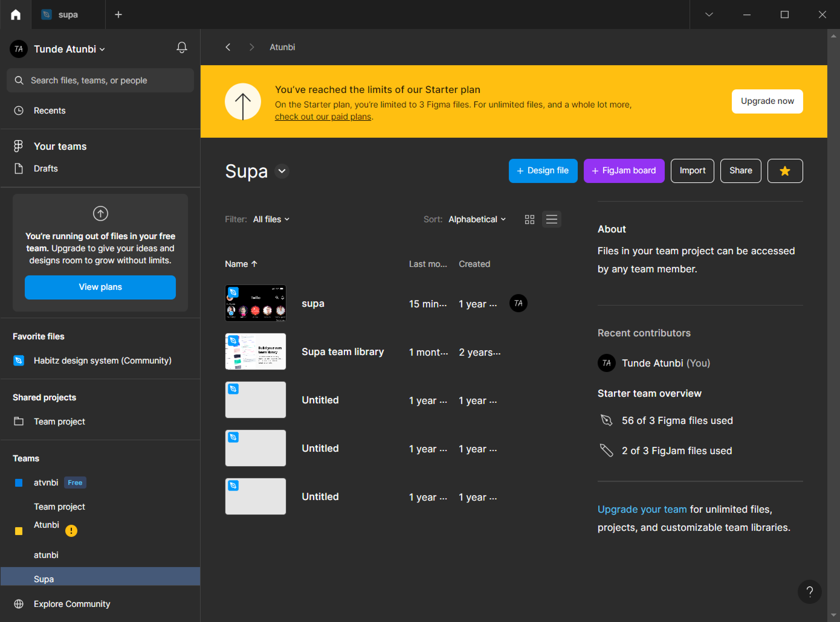This screenshot has height=622, width=840.
Task: Click the Team project folder icon under Shared projects
Action: click(18, 421)
